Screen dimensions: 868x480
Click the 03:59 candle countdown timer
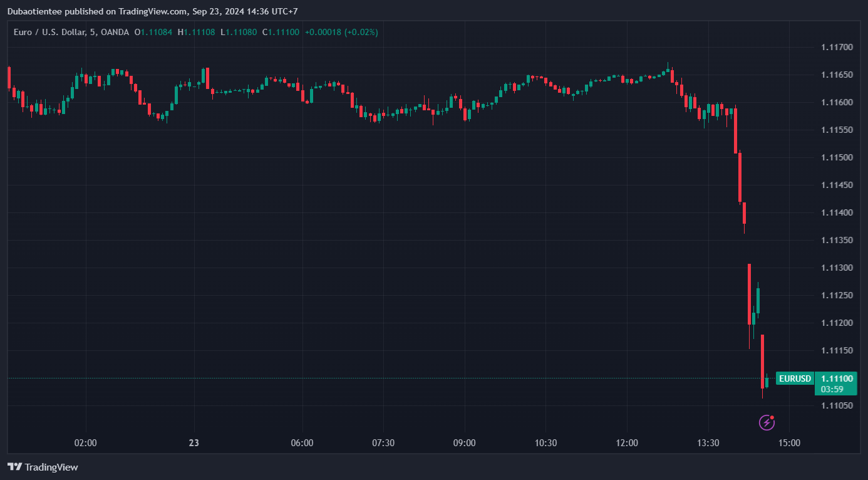pos(832,389)
